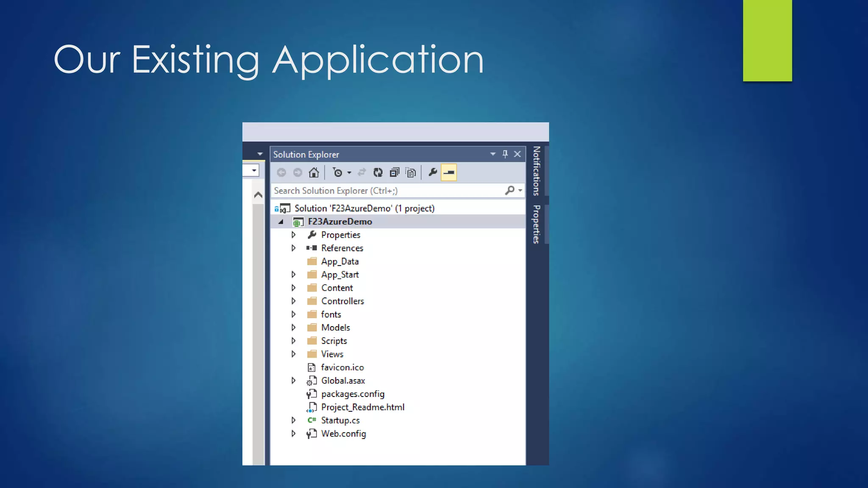Image resolution: width=868 pixels, height=488 pixels.
Task: Click the Collapse All icon
Action: click(395, 172)
